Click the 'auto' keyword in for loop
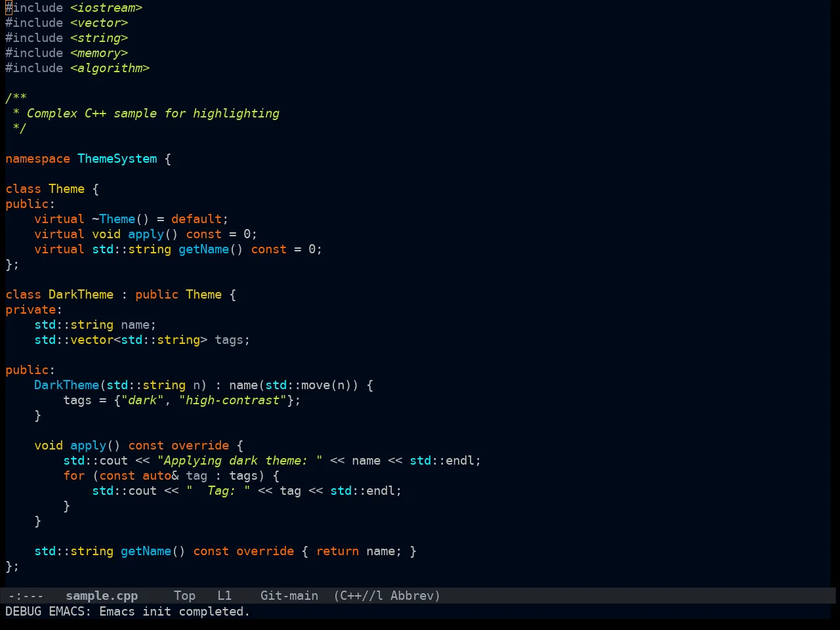The image size is (840, 630). [156, 476]
